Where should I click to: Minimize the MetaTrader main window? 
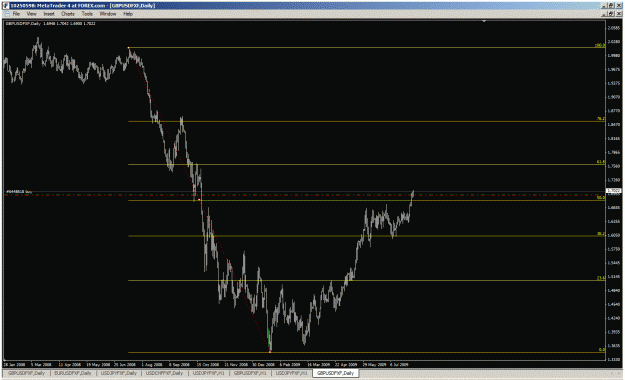605,6
